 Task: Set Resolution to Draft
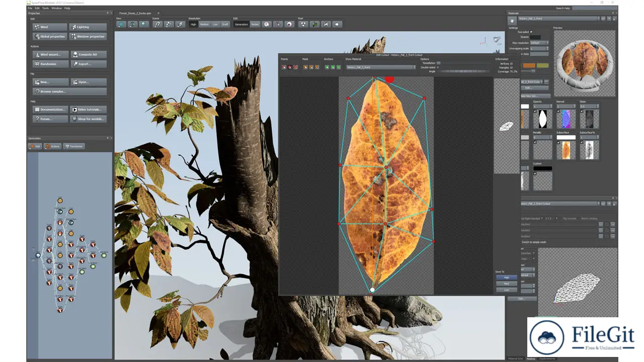click(x=225, y=24)
